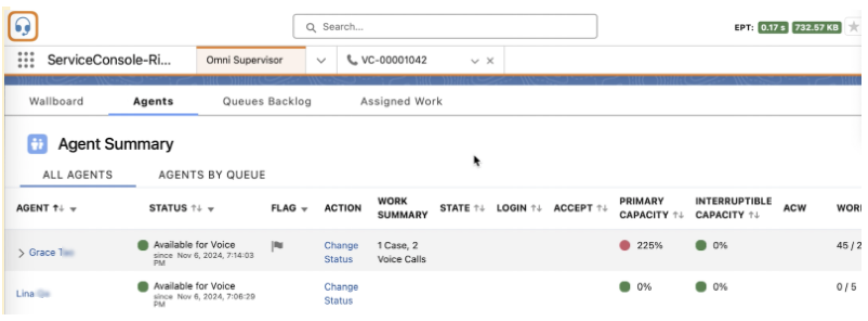Open the Status column filter dropdown

pyautogui.click(x=210, y=209)
